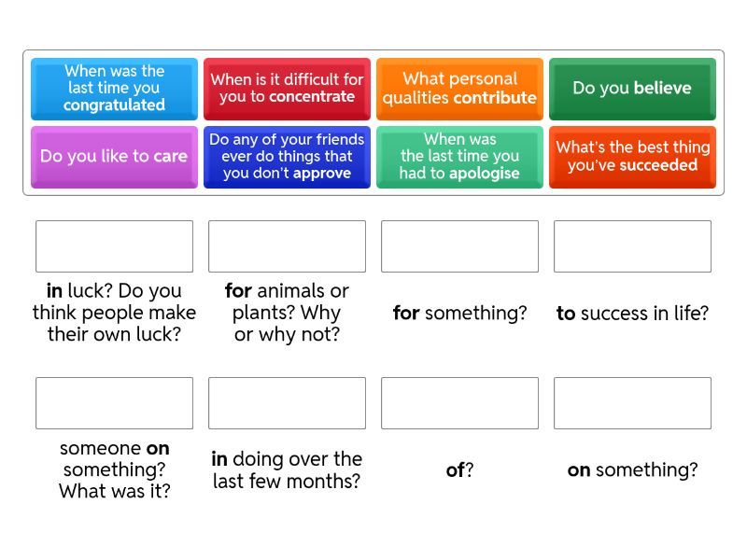Select the green 'Do you believe' tile

coord(632,89)
